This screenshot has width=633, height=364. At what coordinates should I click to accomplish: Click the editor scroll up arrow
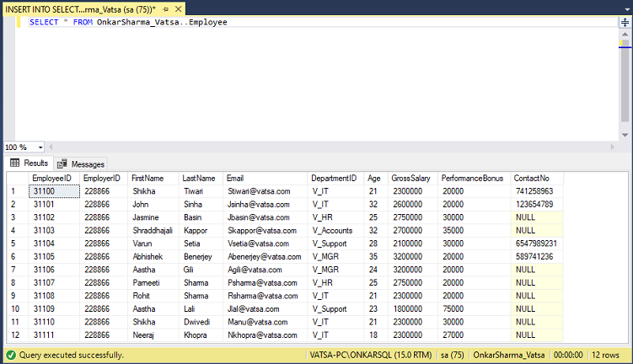[625, 35]
